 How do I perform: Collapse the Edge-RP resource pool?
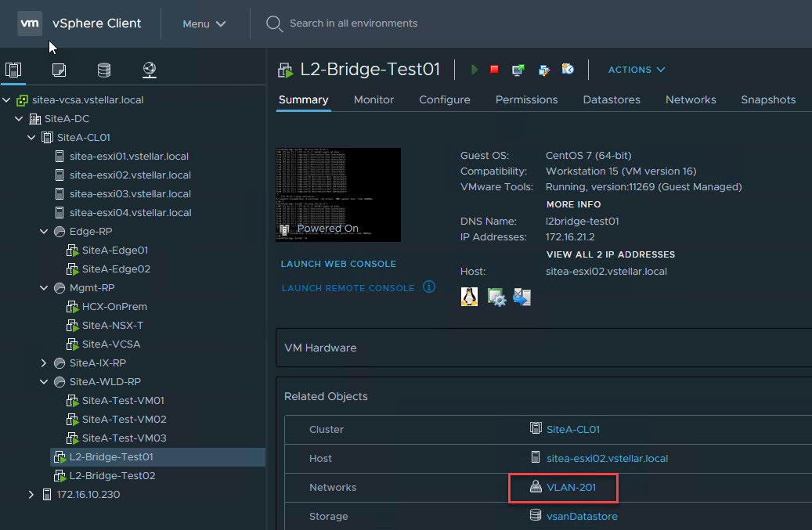(x=44, y=232)
